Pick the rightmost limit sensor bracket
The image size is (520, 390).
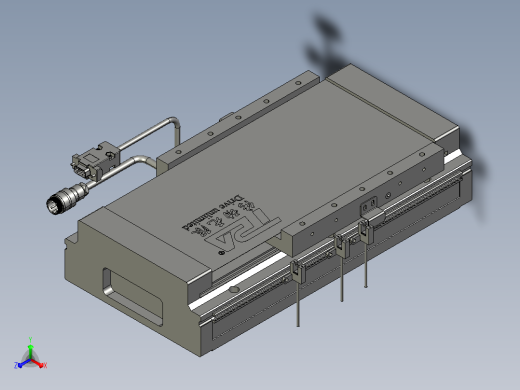365,231
